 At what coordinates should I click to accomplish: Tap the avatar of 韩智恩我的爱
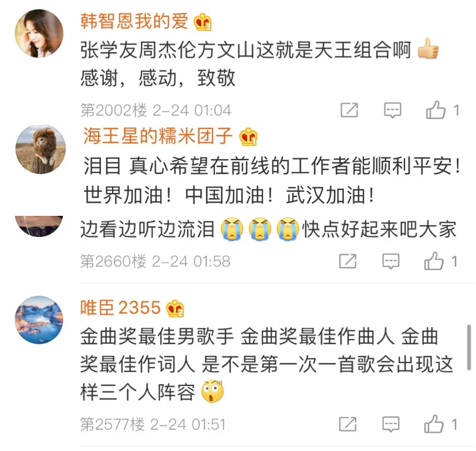[x=39, y=33]
